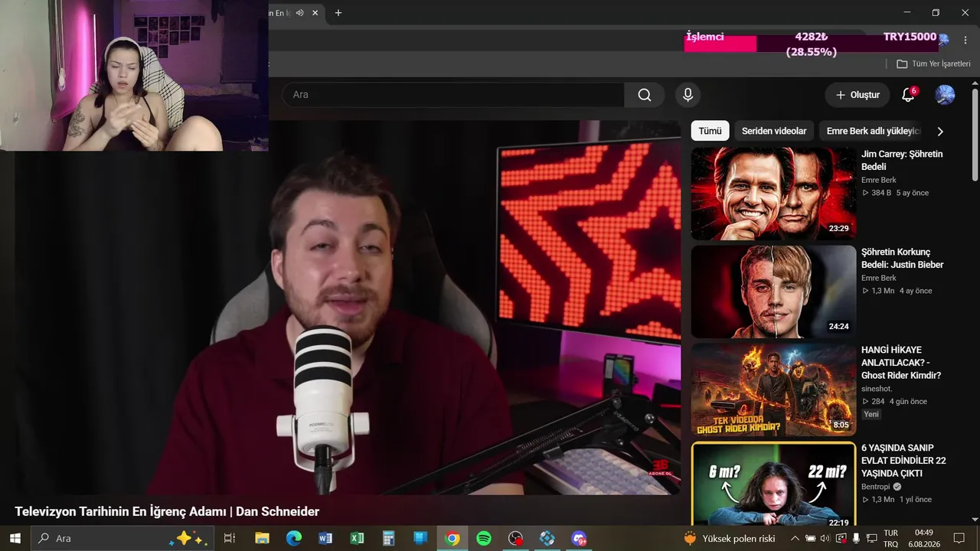Image resolution: width=980 pixels, height=551 pixels.
Task: Click the video title Televizyon Tarihinin En İğrenç Adamı
Action: point(167,511)
